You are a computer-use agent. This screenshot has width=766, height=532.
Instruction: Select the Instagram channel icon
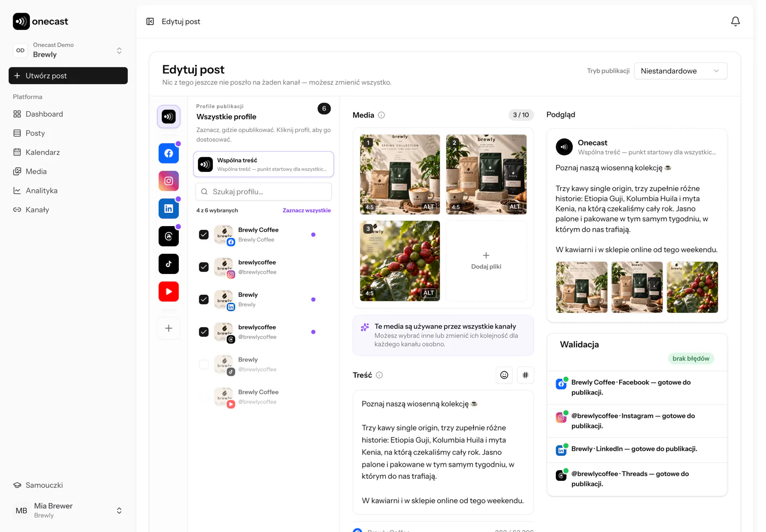point(169,181)
